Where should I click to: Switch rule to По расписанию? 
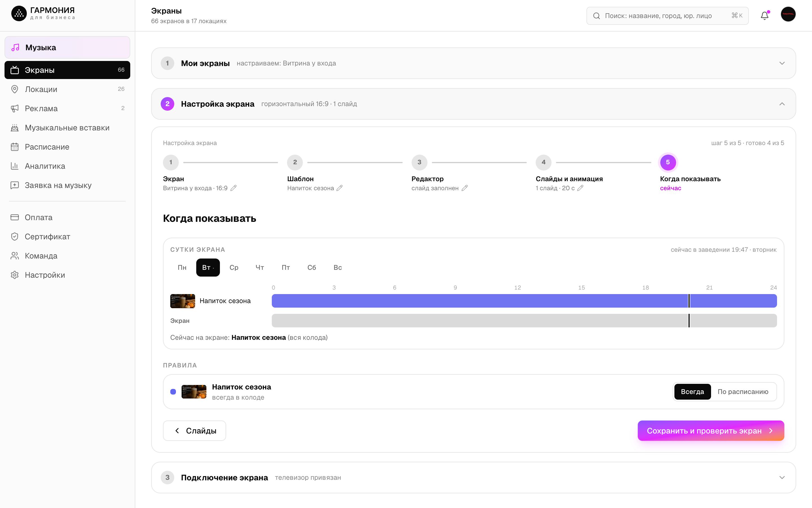[743, 391]
